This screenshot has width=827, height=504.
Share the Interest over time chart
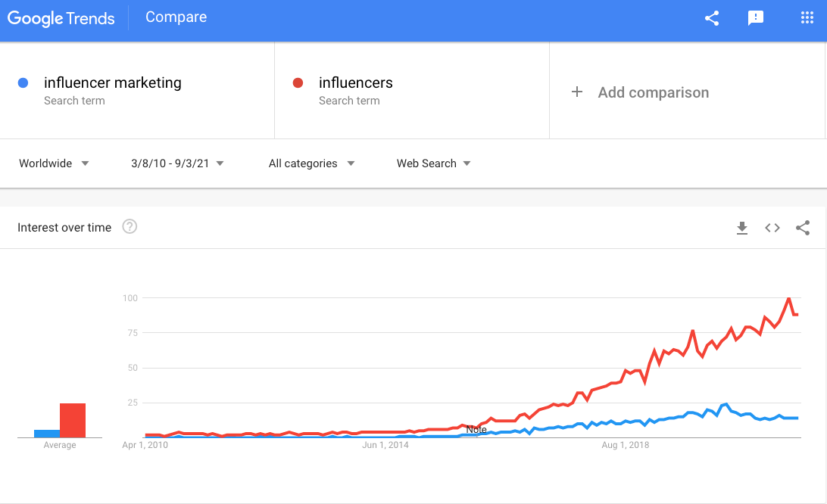click(803, 228)
